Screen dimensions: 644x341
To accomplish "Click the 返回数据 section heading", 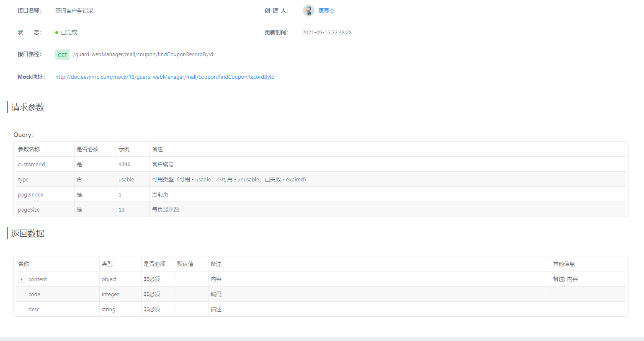I will coord(28,234).
